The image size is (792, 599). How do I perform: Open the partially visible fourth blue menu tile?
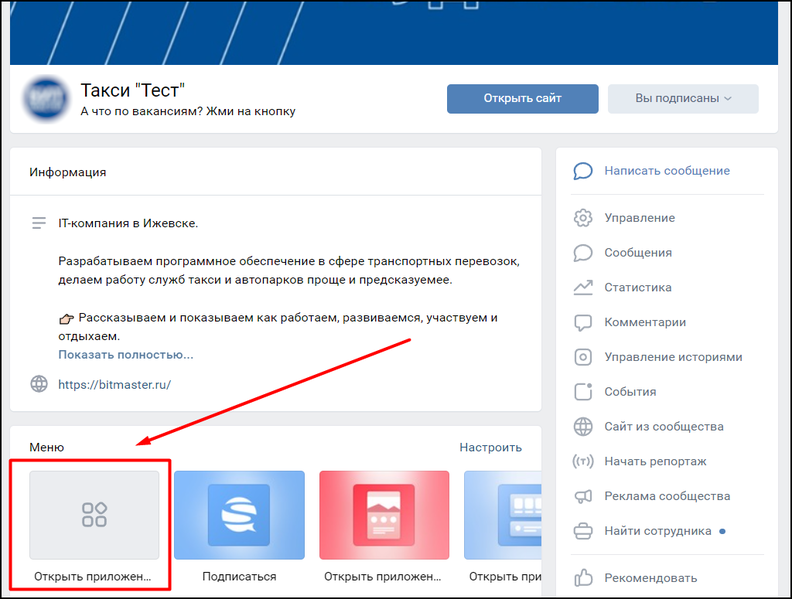(503, 515)
